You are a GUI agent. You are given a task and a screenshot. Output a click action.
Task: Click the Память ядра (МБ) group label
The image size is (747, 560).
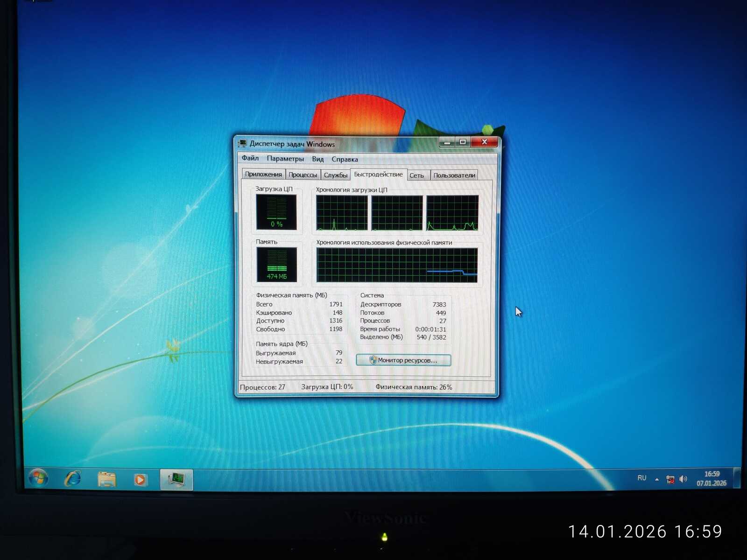pos(282,344)
